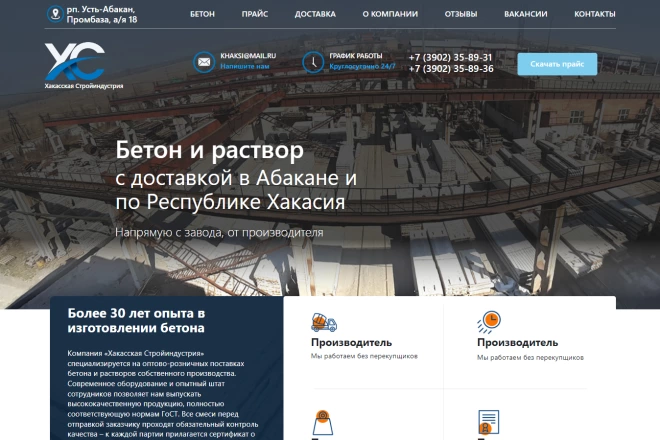The width and height of the screenshot is (660, 440).
Task: Go to the Доставка page
Action: (315, 15)
